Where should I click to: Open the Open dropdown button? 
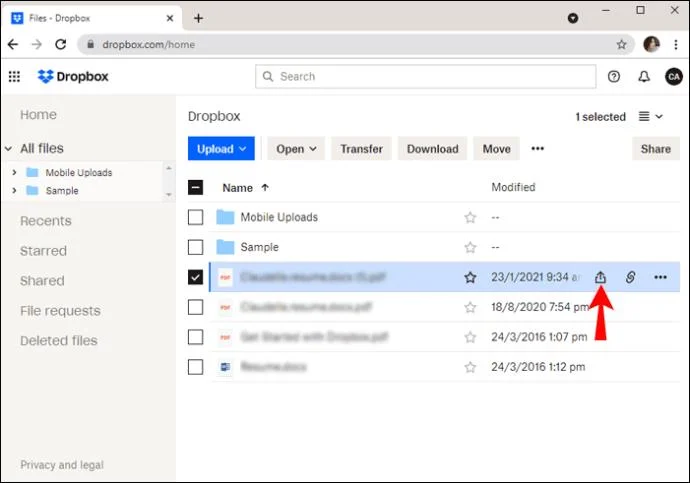(x=296, y=149)
